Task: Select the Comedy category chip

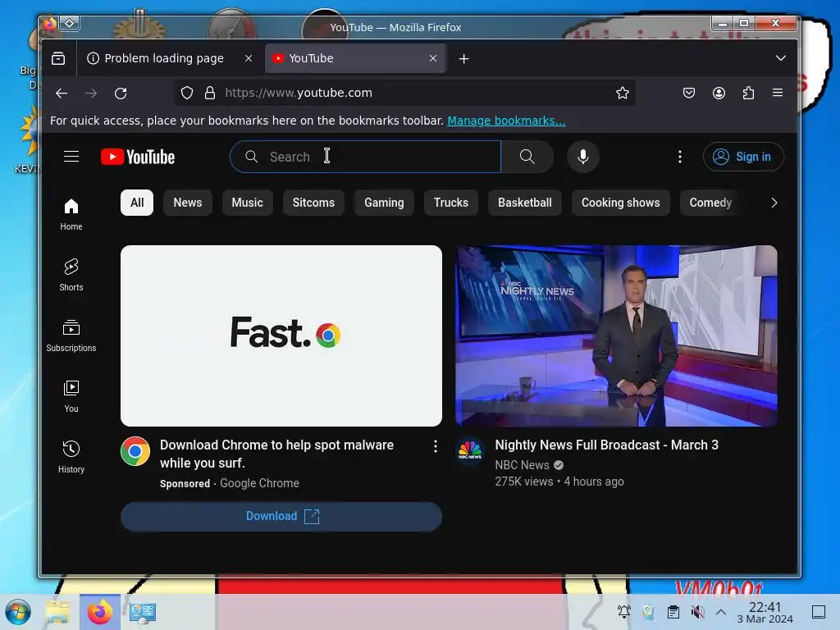Action: [710, 203]
